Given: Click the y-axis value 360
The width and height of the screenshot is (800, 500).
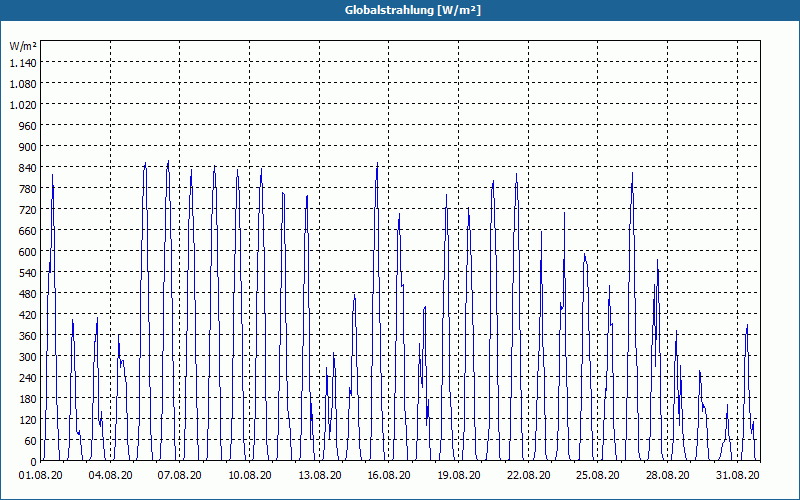Looking at the screenshot, I should coord(28,336).
